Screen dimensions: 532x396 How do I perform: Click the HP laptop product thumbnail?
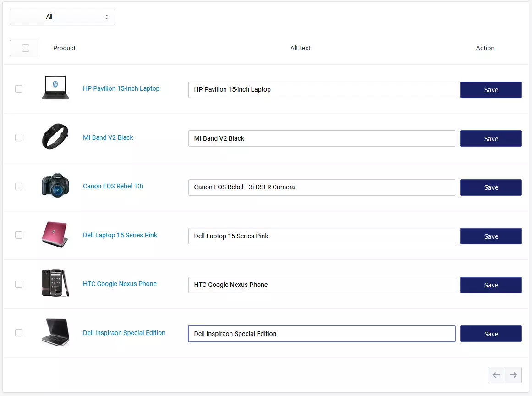[x=55, y=88]
